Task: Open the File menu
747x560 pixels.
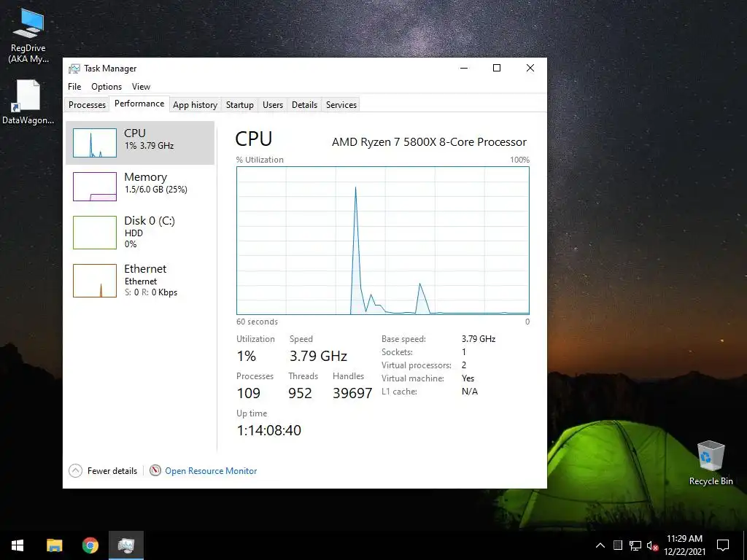Action: (74, 87)
